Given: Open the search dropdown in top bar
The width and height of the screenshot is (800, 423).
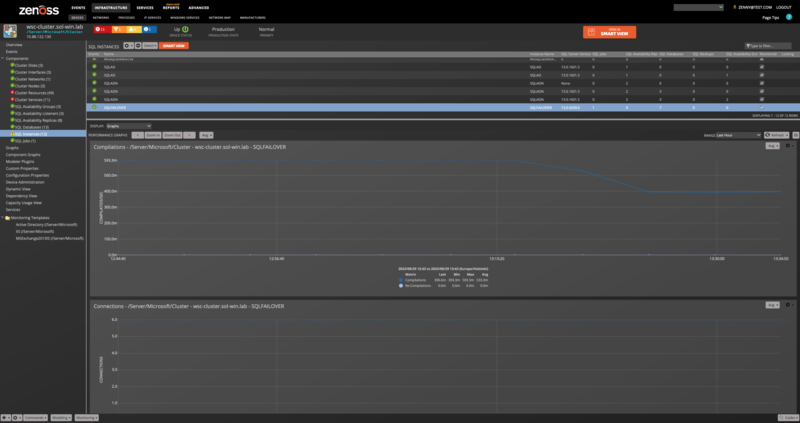Looking at the screenshot, I should tap(698, 8).
